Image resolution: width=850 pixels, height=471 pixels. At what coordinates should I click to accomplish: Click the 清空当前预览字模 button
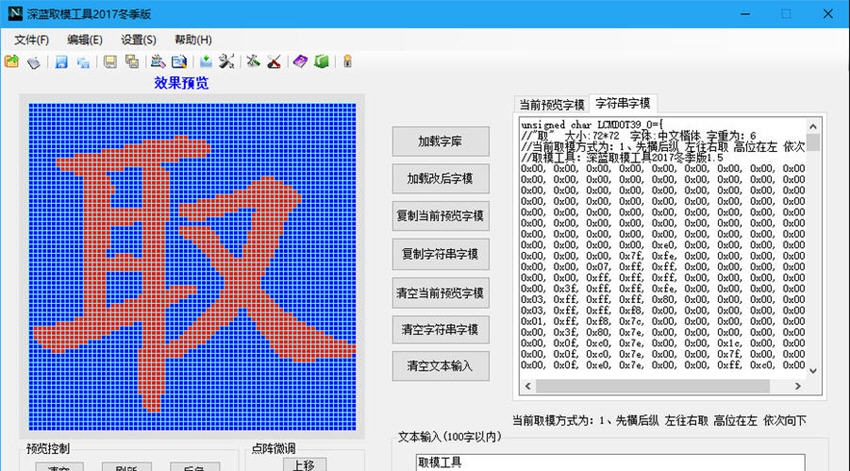(x=440, y=293)
